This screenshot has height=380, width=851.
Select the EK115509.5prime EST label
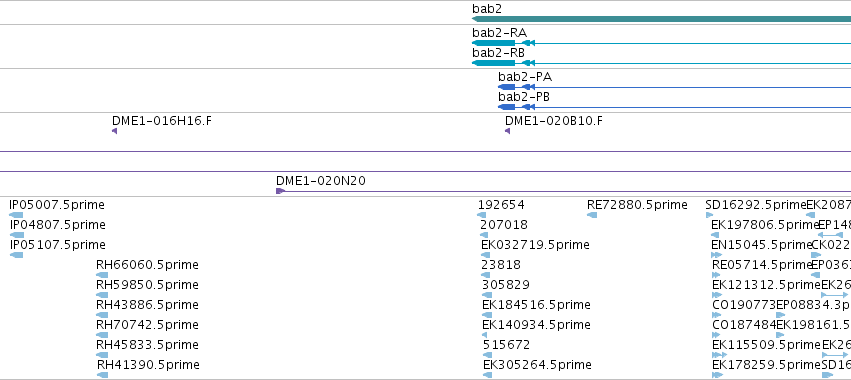click(x=766, y=345)
